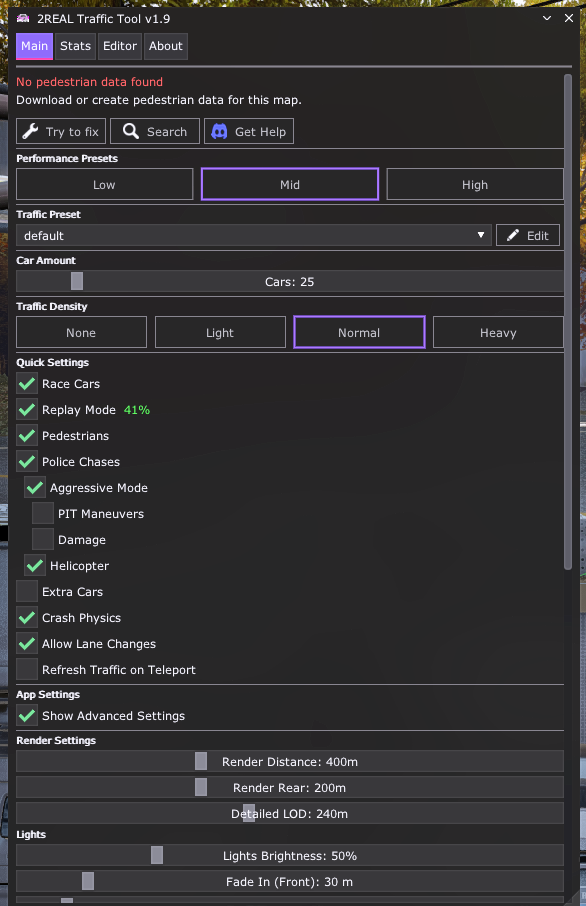586x906 pixels.
Task: Toggle Pedestrians off
Action: coord(26,436)
